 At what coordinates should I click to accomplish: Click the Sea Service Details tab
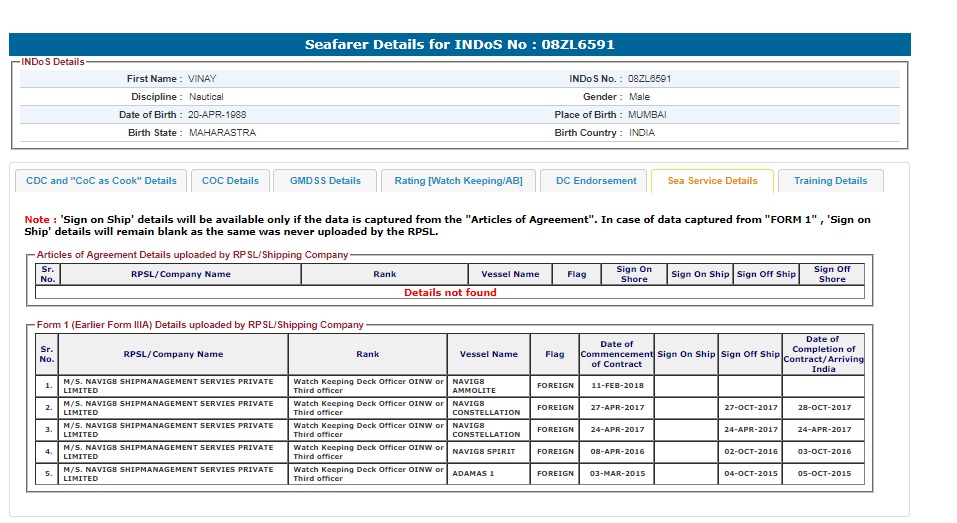click(x=712, y=181)
